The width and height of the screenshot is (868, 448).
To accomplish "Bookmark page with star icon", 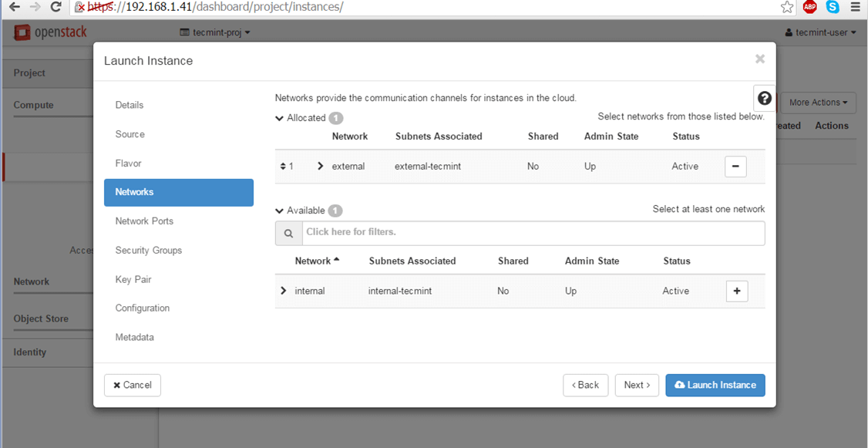I will coord(787,7).
